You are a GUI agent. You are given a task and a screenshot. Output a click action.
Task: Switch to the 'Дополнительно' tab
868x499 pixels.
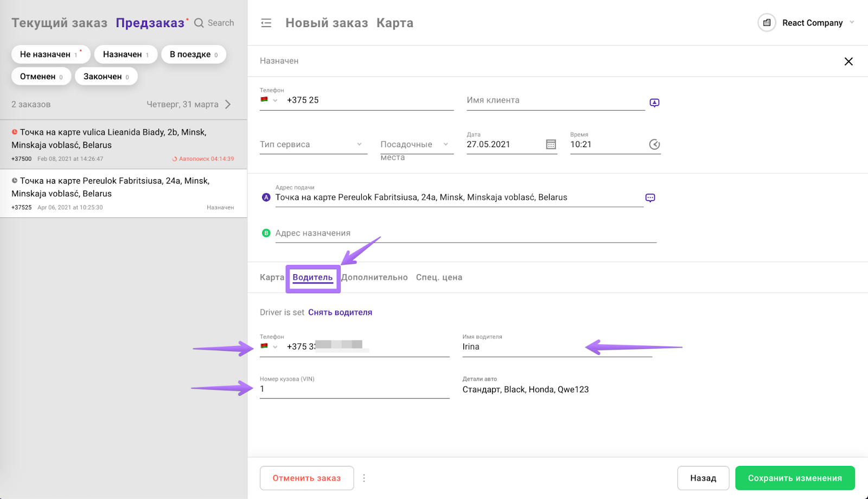pos(374,277)
